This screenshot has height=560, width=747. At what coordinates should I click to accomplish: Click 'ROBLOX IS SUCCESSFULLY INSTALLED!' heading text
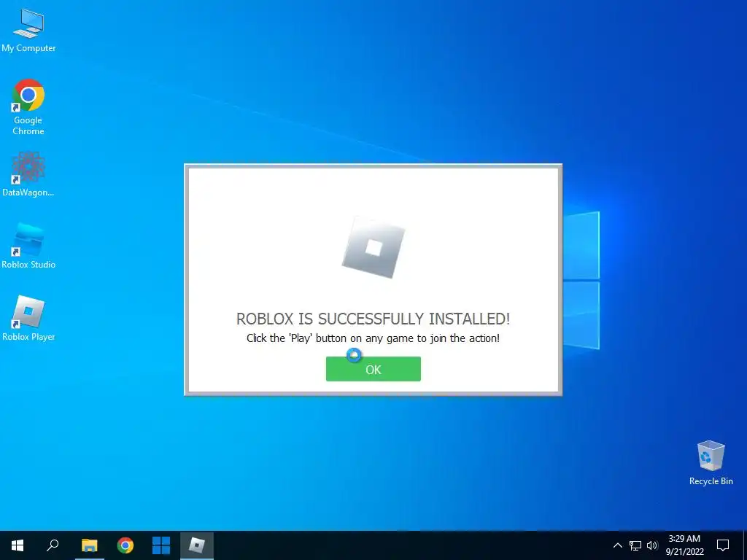click(373, 319)
